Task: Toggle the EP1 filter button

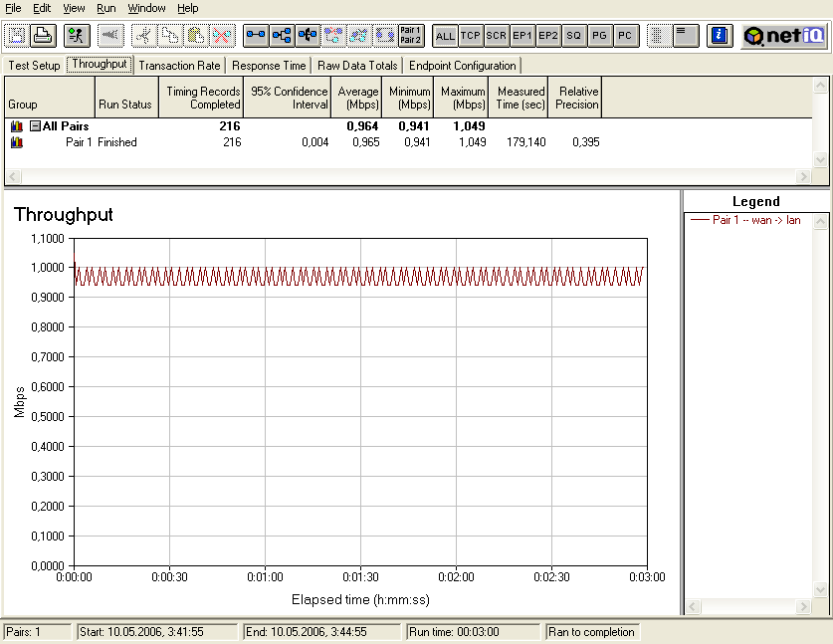Action: click(522, 36)
